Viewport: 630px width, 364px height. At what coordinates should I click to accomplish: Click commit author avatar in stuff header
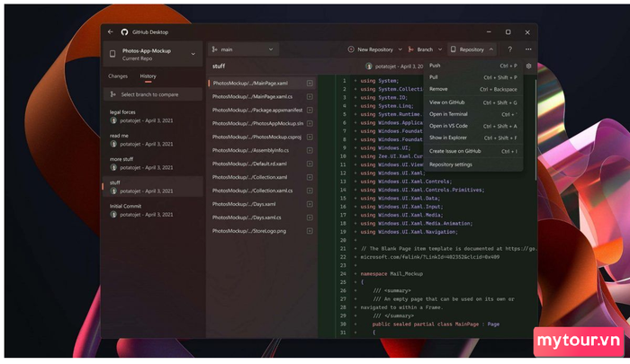click(369, 67)
